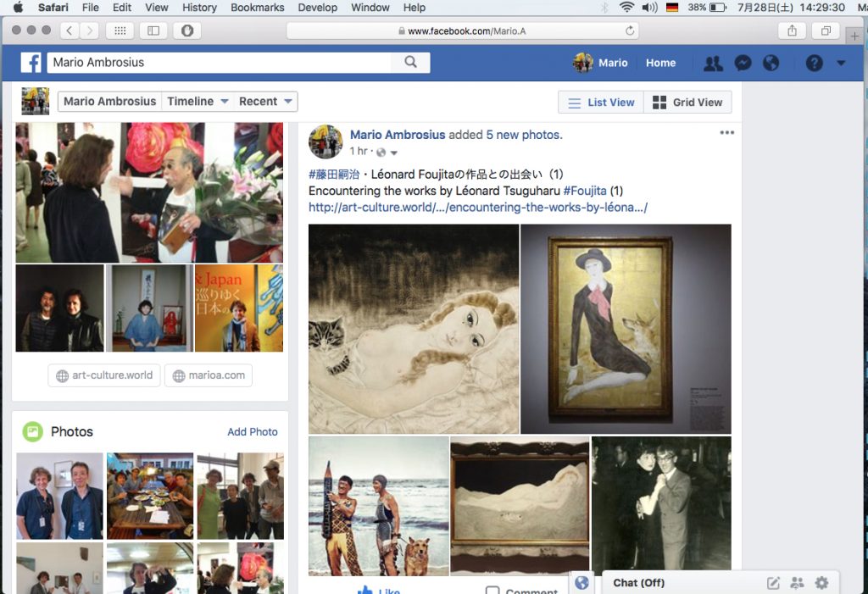Click Mario Ambrosius in profile bar
Screen dimensions: 868x594
click(109, 102)
